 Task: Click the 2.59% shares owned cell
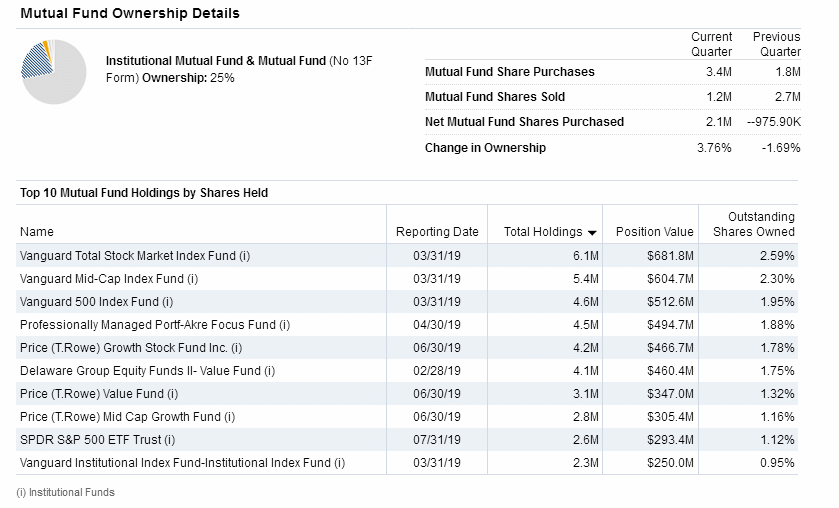point(777,256)
